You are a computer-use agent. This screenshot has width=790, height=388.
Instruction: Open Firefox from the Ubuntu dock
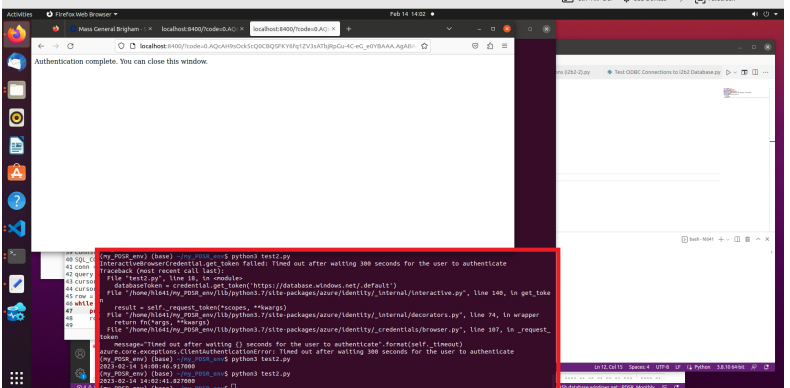[x=16, y=35]
